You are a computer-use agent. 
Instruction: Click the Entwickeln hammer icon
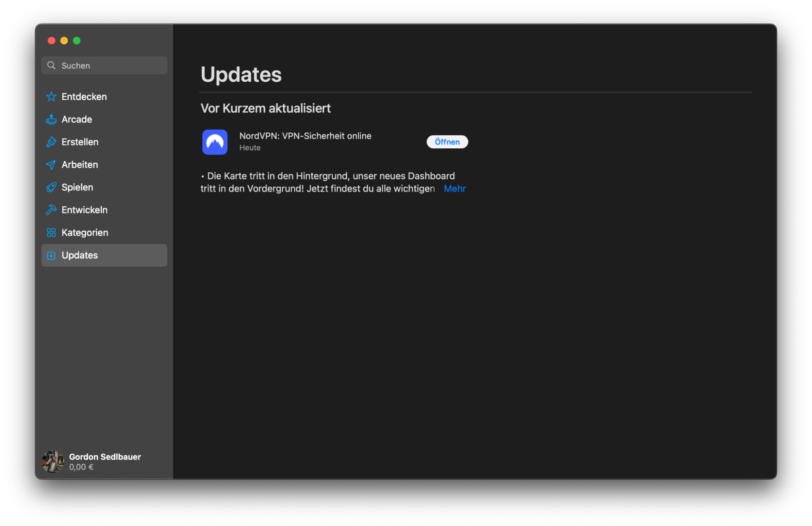tap(51, 210)
